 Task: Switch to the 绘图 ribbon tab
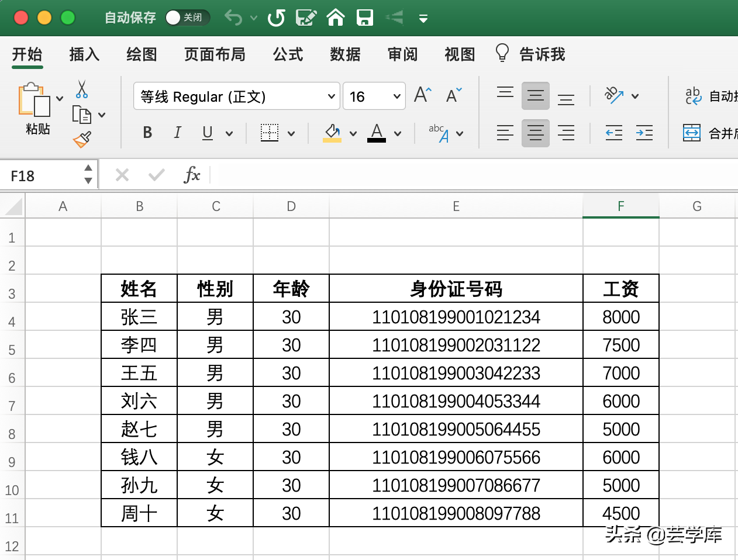tap(142, 54)
